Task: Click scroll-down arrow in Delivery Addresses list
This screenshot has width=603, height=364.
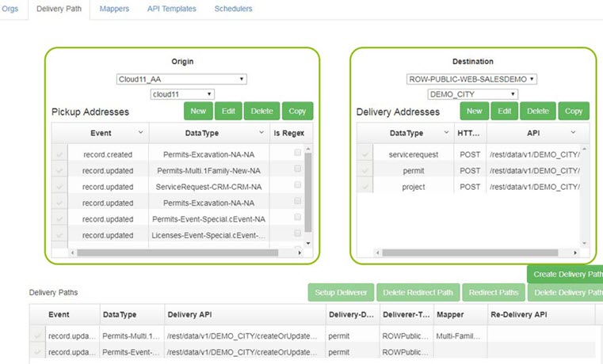Action: (586, 244)
